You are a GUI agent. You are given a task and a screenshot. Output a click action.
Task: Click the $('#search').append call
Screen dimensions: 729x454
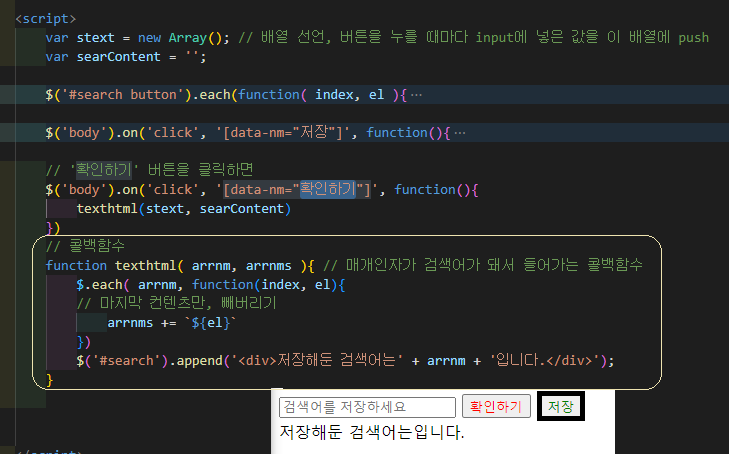click(345, 361)
